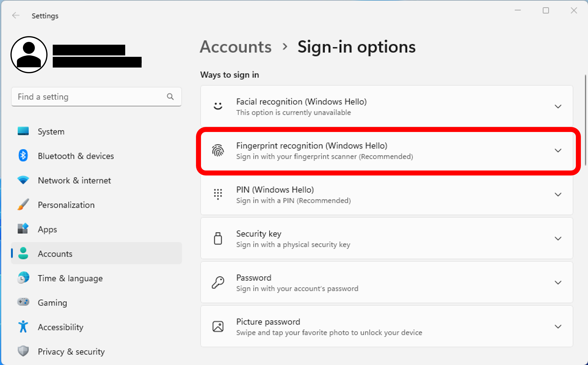Open Bluetooth & devices settings
588x365 pixels.
[x=76, y=156]
